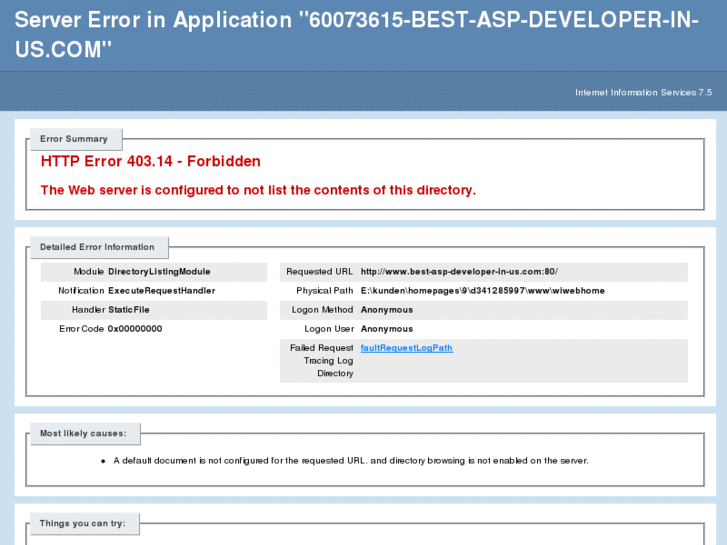Click the Requested URL field label

pos(319,272)
